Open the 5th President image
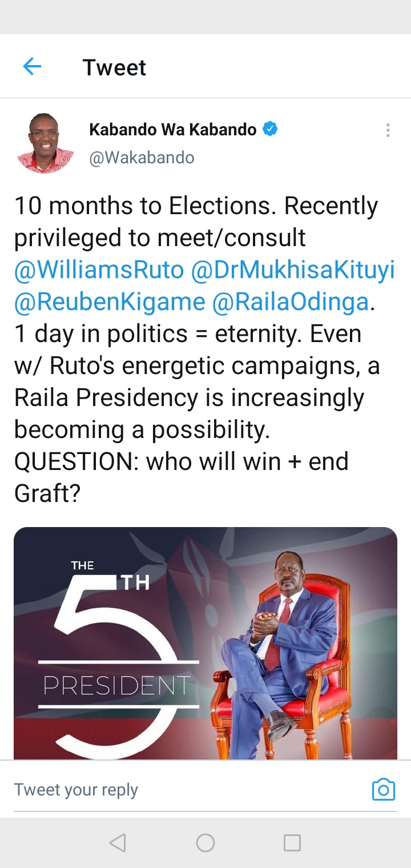This screenshot has height=868, width=411. [205, 643]
